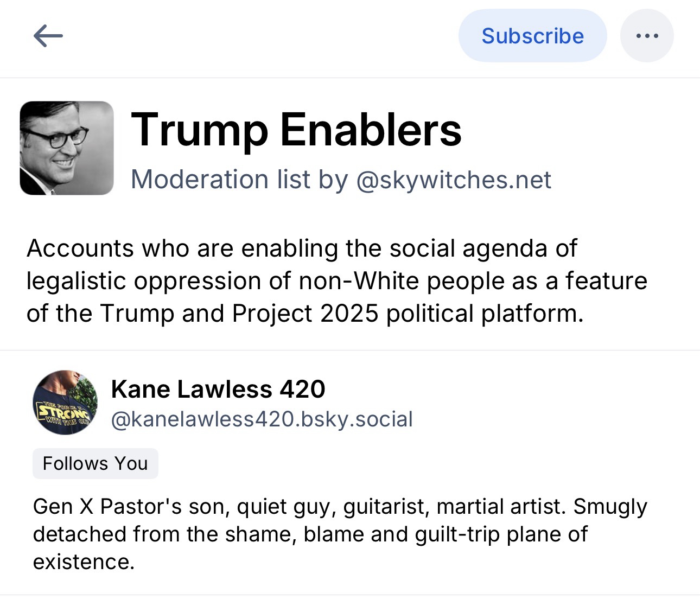The height and width of the screenshot is (606, 700).
Task: Tap the Trump Enablers list avatar image
Action: [x=67, y=148]
